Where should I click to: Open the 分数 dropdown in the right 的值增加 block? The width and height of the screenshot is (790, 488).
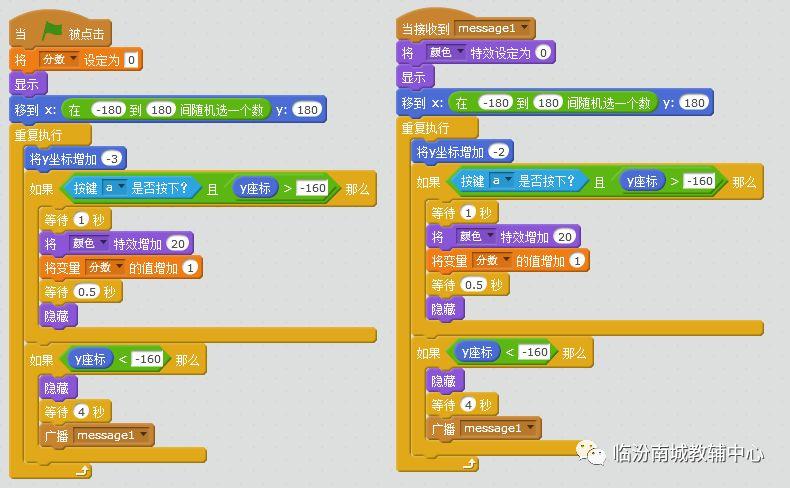[x=492, y=260]
